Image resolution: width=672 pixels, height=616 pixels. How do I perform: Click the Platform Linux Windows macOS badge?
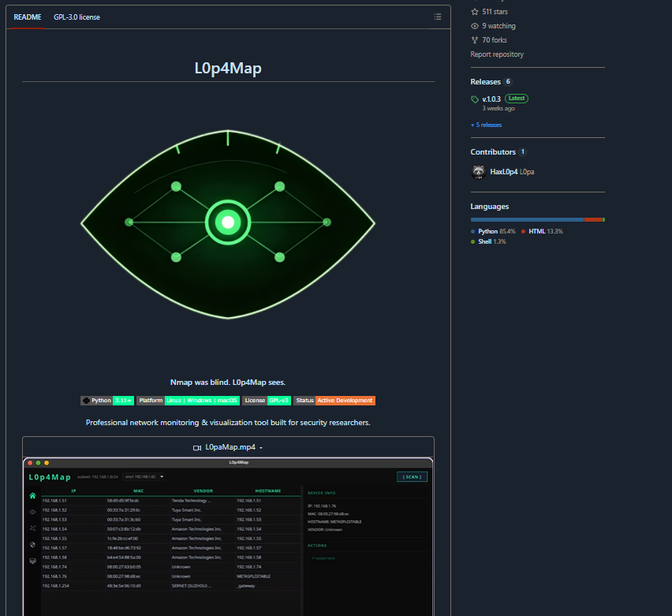(x=188, y=401)
